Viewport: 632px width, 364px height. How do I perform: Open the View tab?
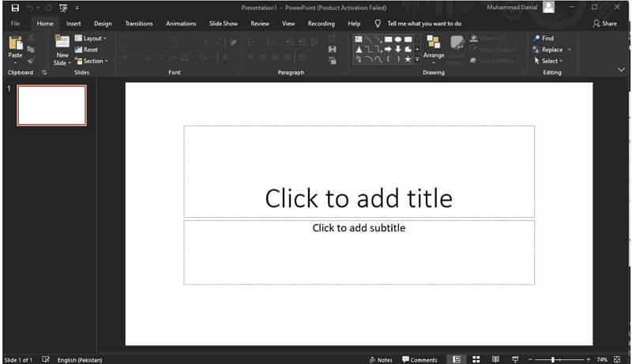pos(288,24)
